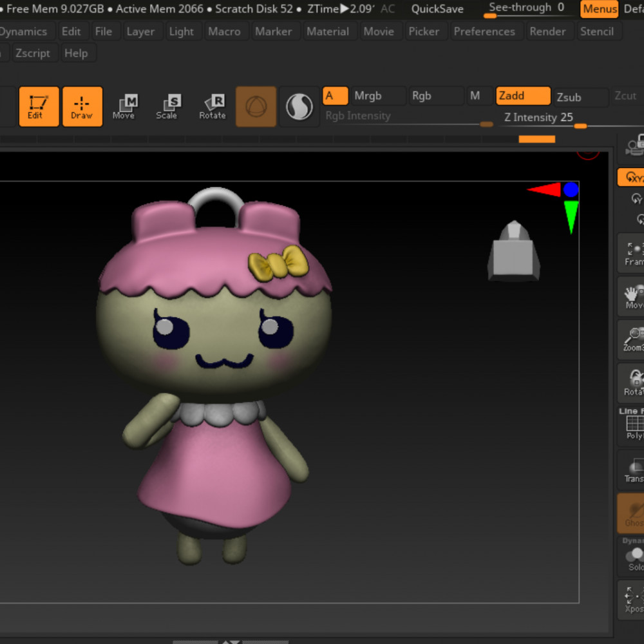Image resolution: width=644 pixels, height=644 pixels.
Task: Click the ZTime readout
Action: click(341, 8)
